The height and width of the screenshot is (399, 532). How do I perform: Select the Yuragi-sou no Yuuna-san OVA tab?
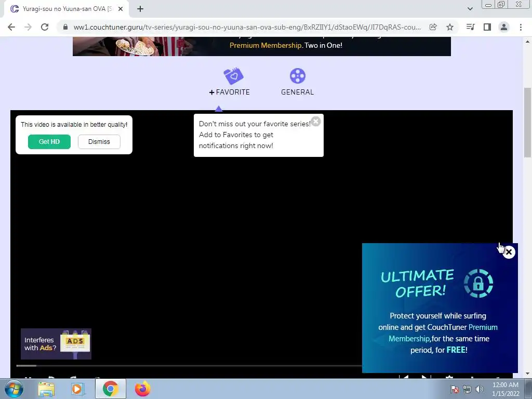pos(66,9)
